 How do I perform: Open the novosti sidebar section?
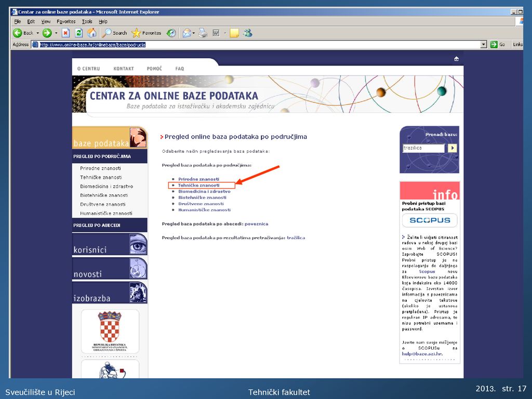click(110, 269)
